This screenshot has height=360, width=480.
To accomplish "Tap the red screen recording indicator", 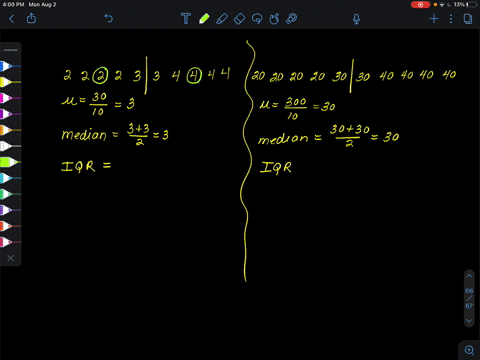I will tap(420, 5).
